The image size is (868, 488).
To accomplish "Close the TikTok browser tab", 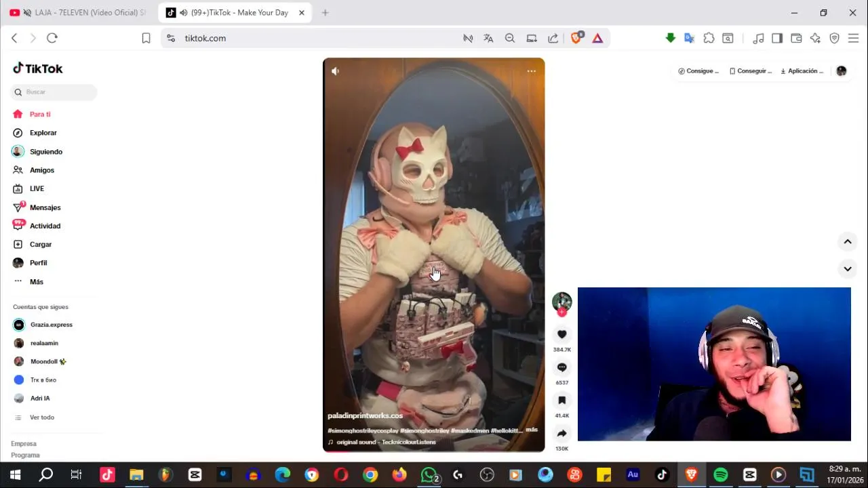I will [302, 13].
